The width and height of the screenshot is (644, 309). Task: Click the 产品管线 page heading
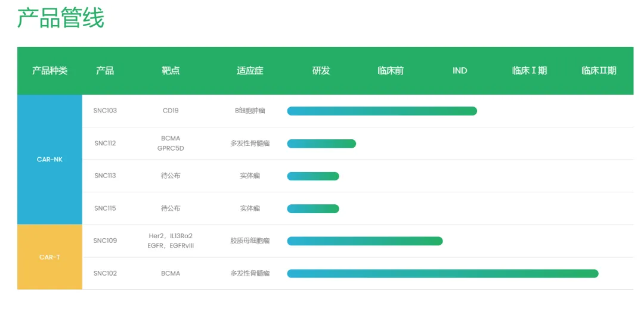pos(61,18)
